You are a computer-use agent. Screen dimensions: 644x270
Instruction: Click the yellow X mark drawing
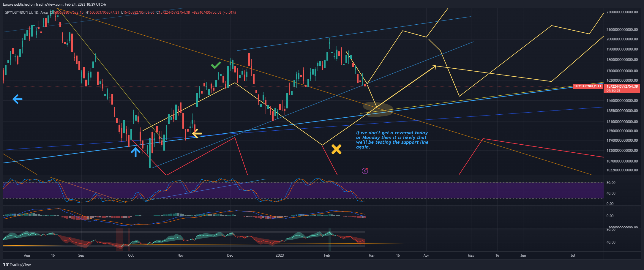pyautogui.click(x=336, y=149)
